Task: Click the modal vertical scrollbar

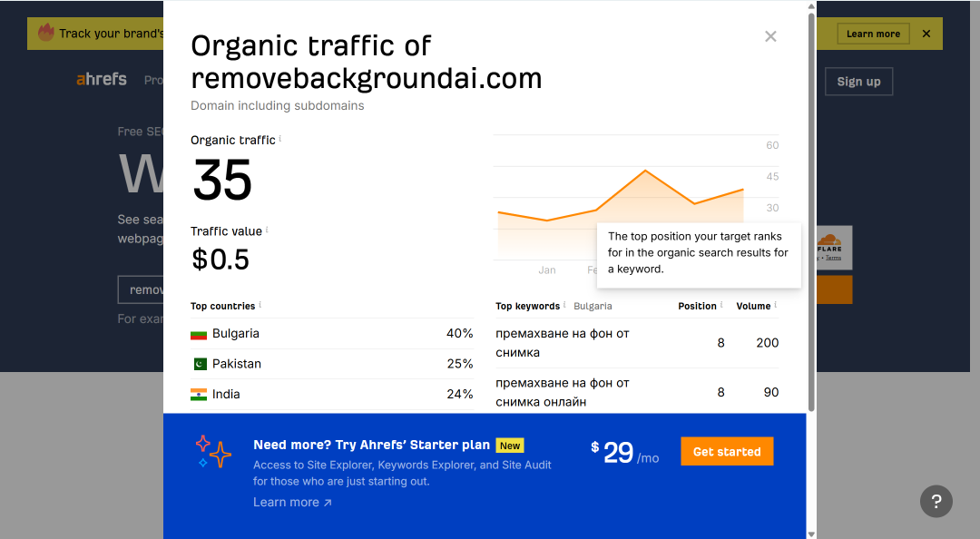Action: (811, 212)
